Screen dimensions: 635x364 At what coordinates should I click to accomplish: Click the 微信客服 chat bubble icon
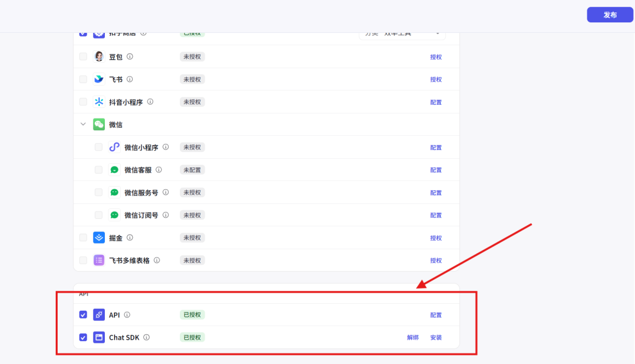(x=114, y=170)
